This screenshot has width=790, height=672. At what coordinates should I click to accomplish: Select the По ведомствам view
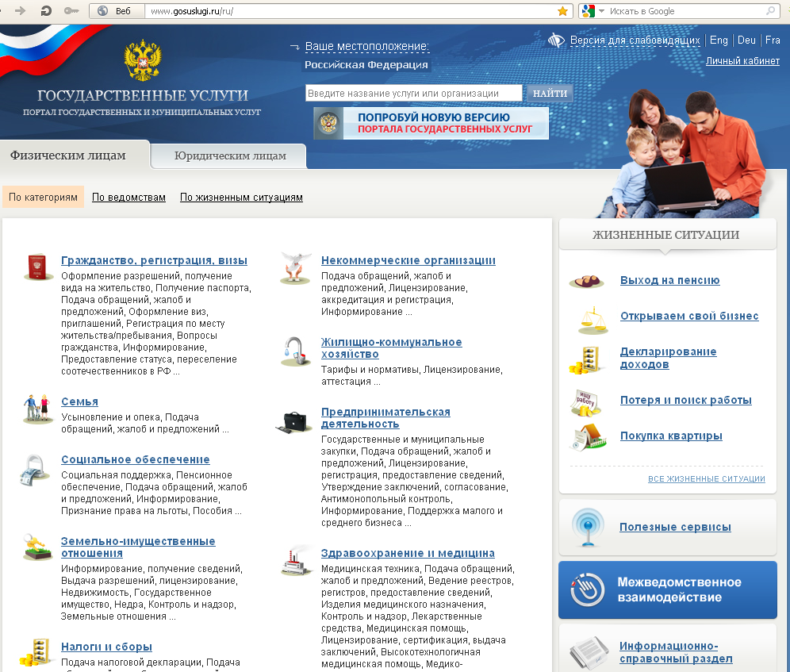[x=128, y=197]
